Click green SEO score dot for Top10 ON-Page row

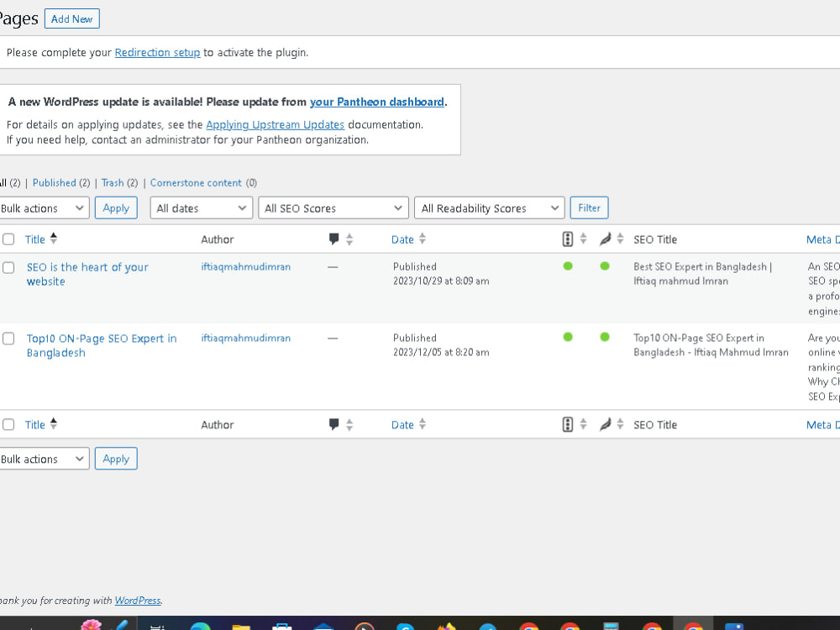[568, 337]
